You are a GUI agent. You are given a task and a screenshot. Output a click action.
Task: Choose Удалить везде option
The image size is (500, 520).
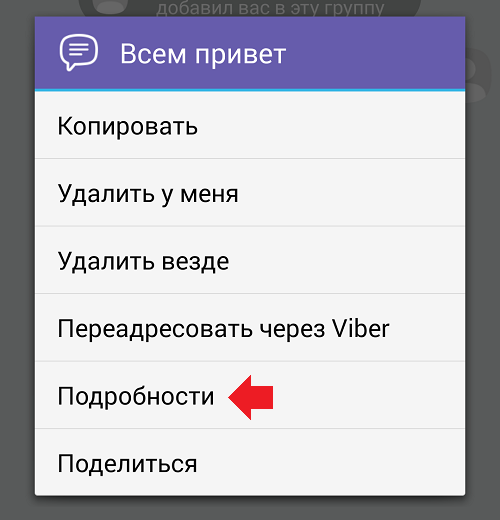[250, 260]
